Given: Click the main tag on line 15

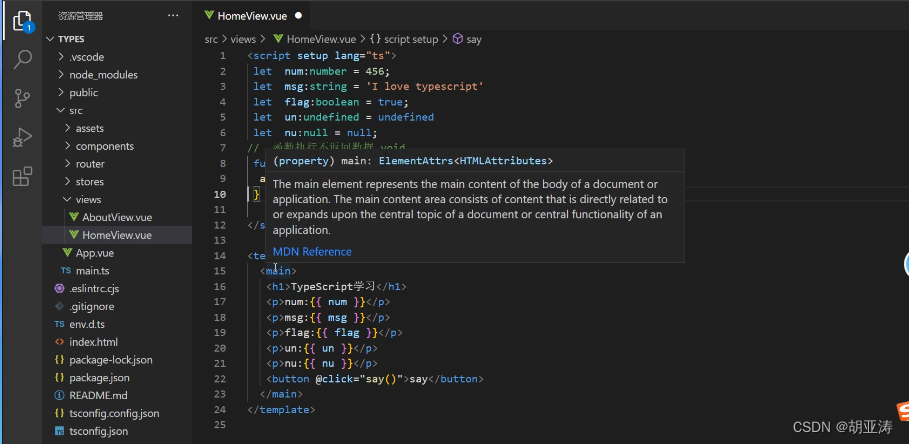Looking at the screenshot, I should pyautogui.click(x=278, y=271).
